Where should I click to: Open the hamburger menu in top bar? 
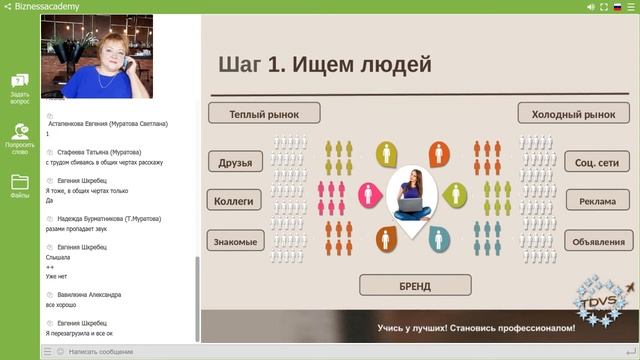631,7
